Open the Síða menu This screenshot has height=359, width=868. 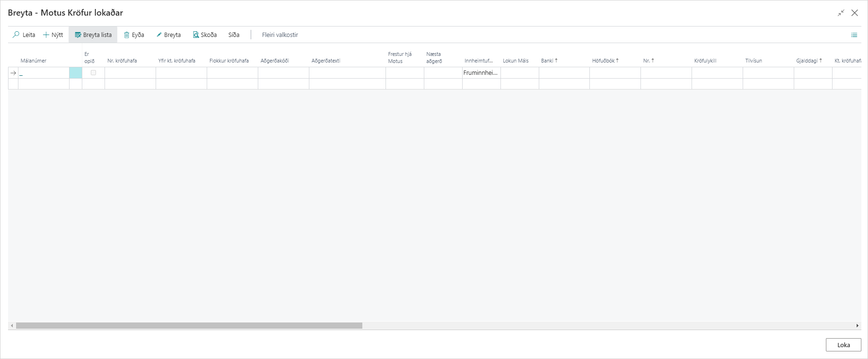234,35
